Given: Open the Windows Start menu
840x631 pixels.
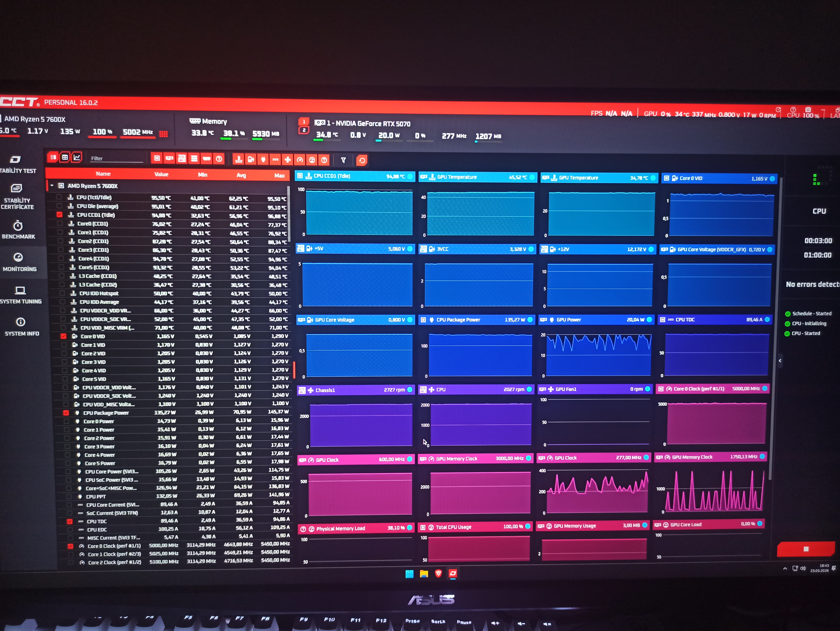Looking at the screenshot, I should click(x=409, y=574).
